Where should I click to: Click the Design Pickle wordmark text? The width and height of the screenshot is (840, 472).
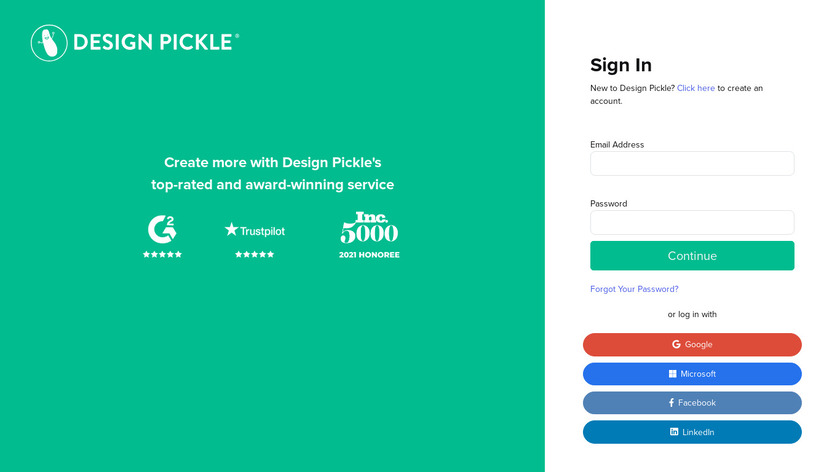click(155, 42)
